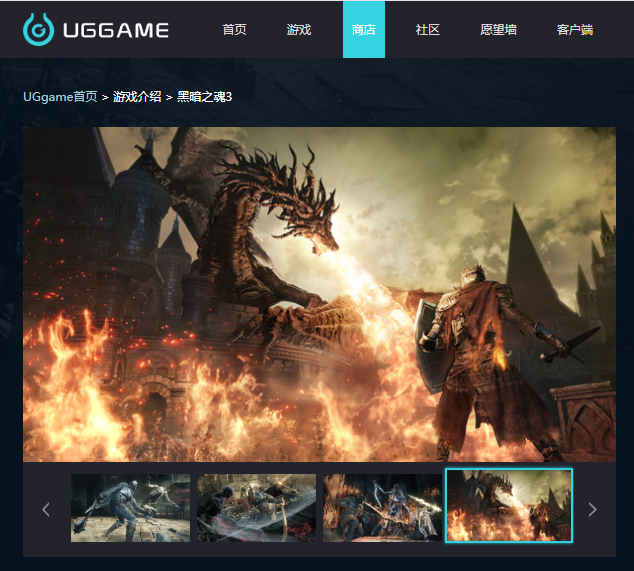Open the 客户端 tab
This screenshot has height=571, width=634.
575,30
